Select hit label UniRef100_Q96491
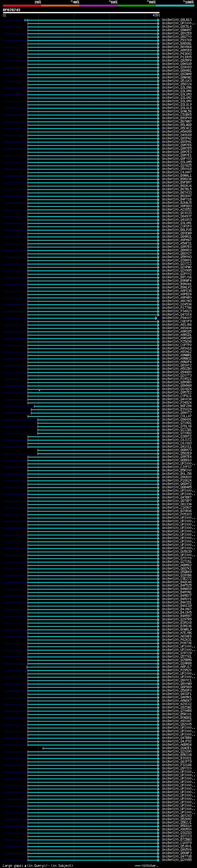197x868 pixels. pyautogui.click(x=177, y=419)
